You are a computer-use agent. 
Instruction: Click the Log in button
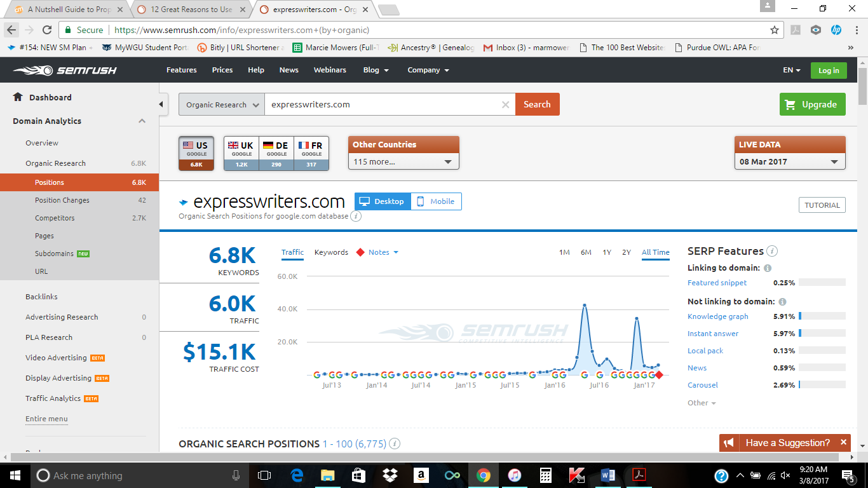pyautogui.click(x=829, y=71)
